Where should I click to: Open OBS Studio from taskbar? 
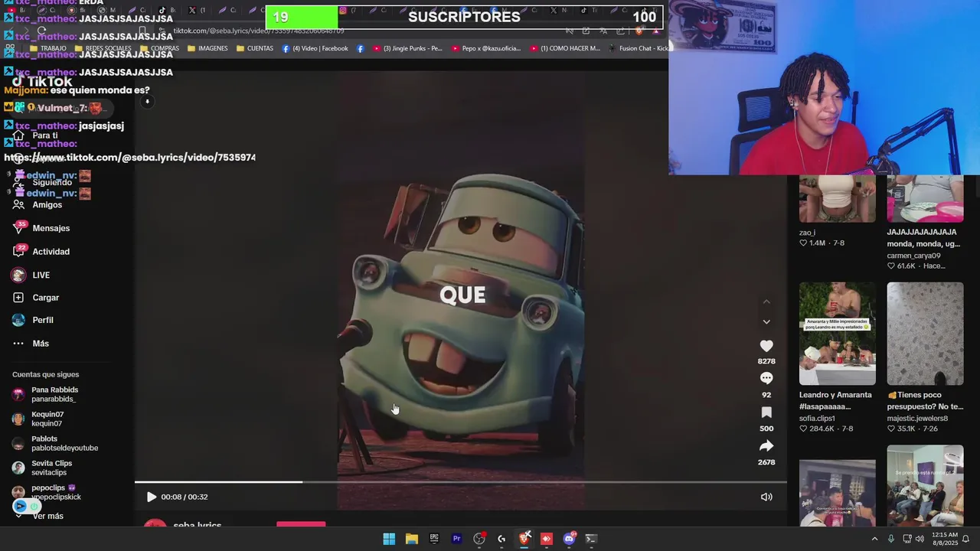479,539
